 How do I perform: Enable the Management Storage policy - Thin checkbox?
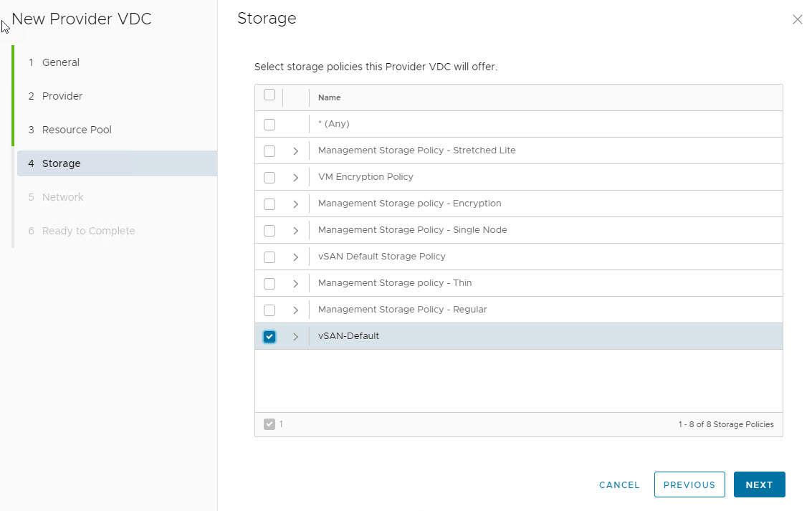point(269,284)
